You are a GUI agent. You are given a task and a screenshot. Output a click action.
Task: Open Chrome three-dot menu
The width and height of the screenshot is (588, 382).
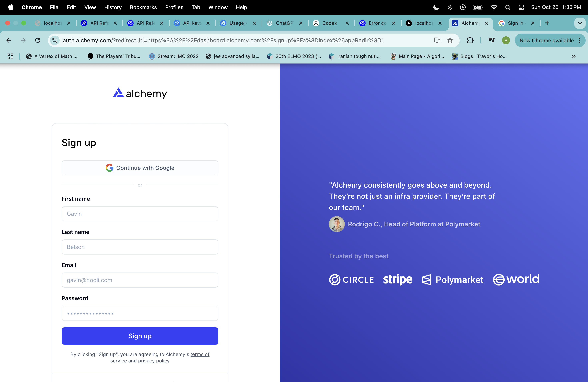(x=579, y=41)
